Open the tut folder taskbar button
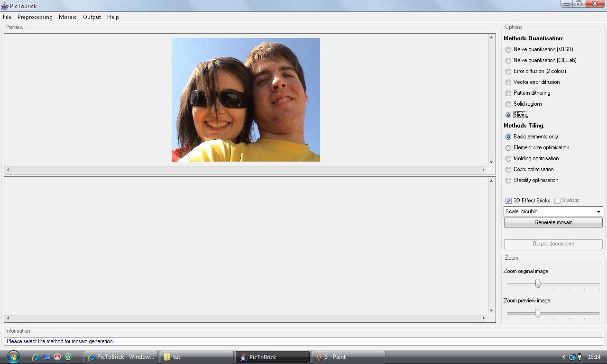607x364 pixels. coord(197,357)
